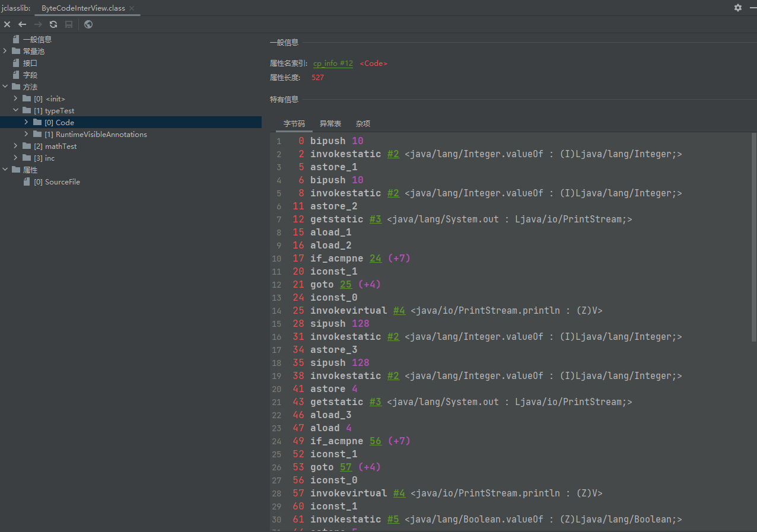Image resolution: width=757 pixels, height=532 pixels.
Task: Open the settings gear icon
Action: [x=737, y=8]
